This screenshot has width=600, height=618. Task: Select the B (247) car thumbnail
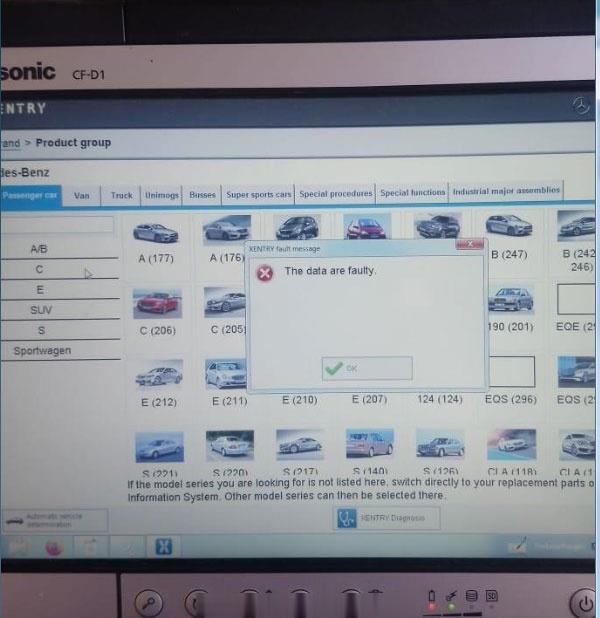click(509, 226)
